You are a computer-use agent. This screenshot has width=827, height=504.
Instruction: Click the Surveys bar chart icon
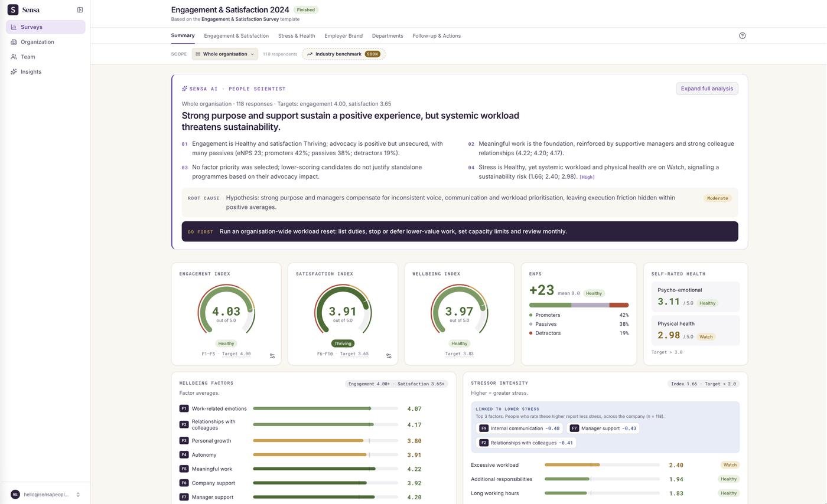pos(14,27)
